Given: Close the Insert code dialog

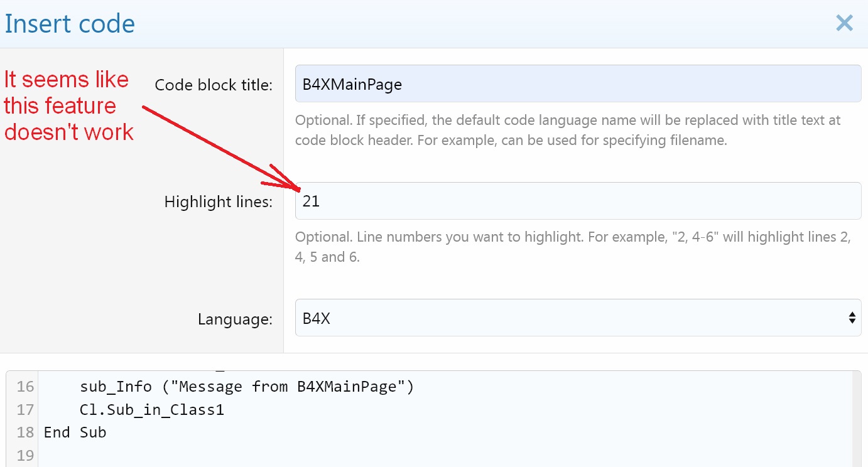Looking at the screenshot, I should (844, 23).
